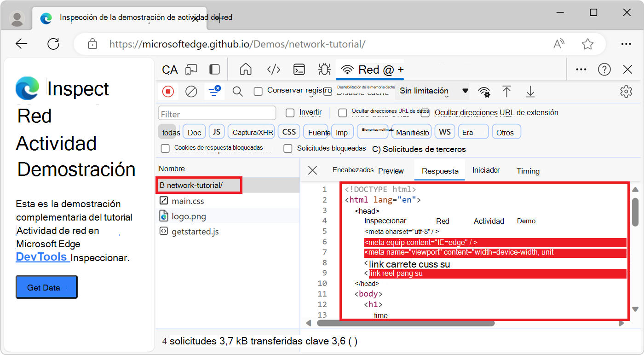Search the network log
Screen dimensions: 644x355
[237, 92]
